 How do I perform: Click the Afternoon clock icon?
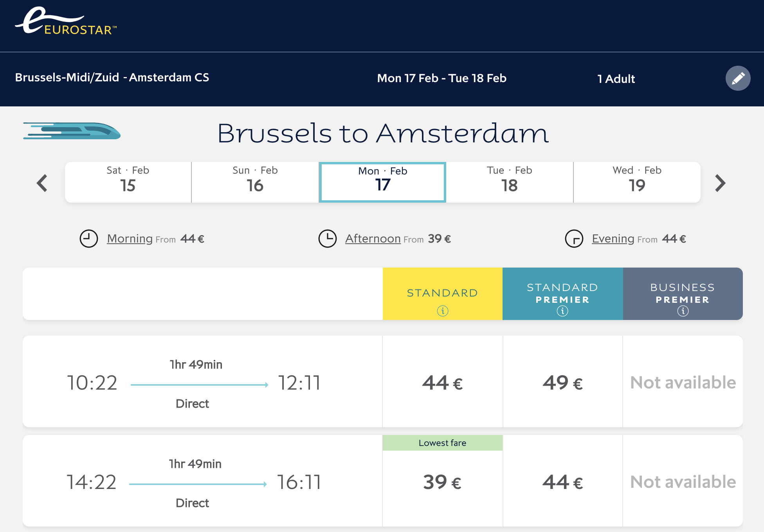(328, 238)
